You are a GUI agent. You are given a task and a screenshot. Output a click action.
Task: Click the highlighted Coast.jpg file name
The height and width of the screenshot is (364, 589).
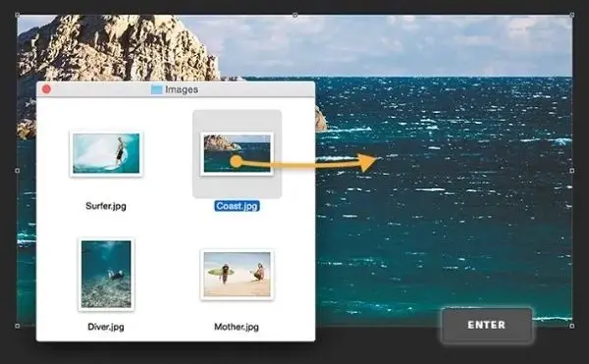pos(237,206)
